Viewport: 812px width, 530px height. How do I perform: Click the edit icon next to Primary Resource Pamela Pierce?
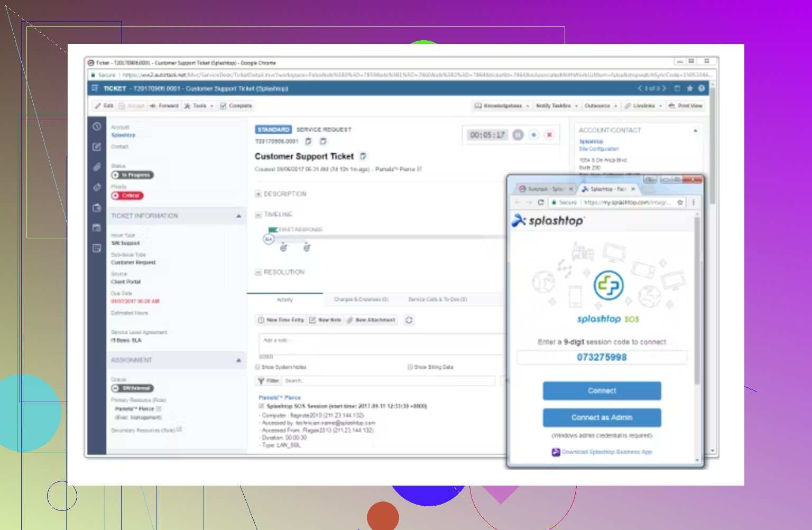pos(159,408)
